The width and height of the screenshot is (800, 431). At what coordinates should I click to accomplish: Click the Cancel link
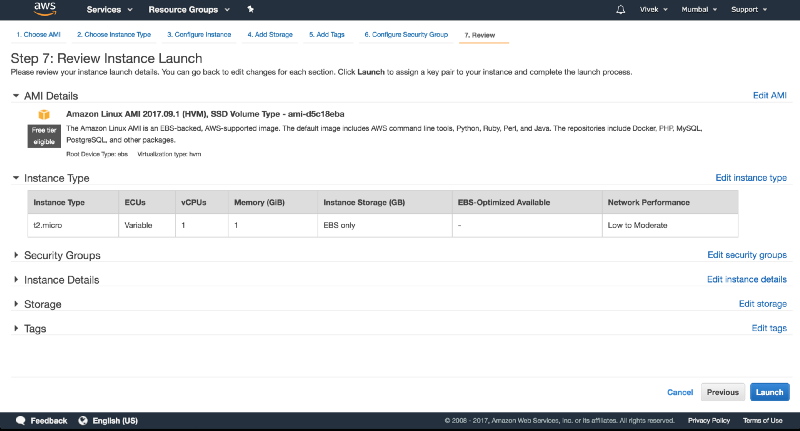tap(680, 392)
